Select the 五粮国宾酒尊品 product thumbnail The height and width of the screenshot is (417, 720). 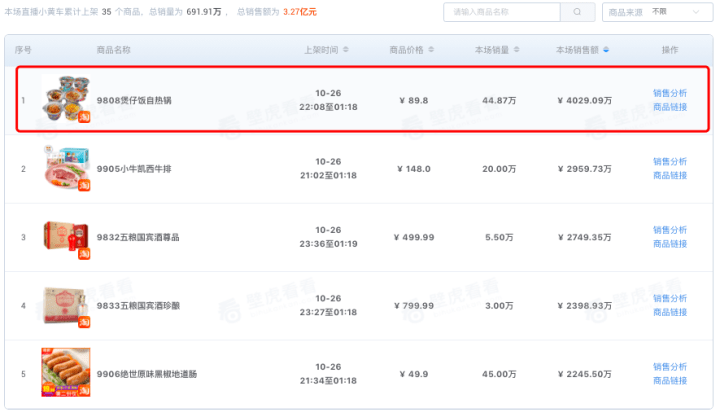click(66, 237)
